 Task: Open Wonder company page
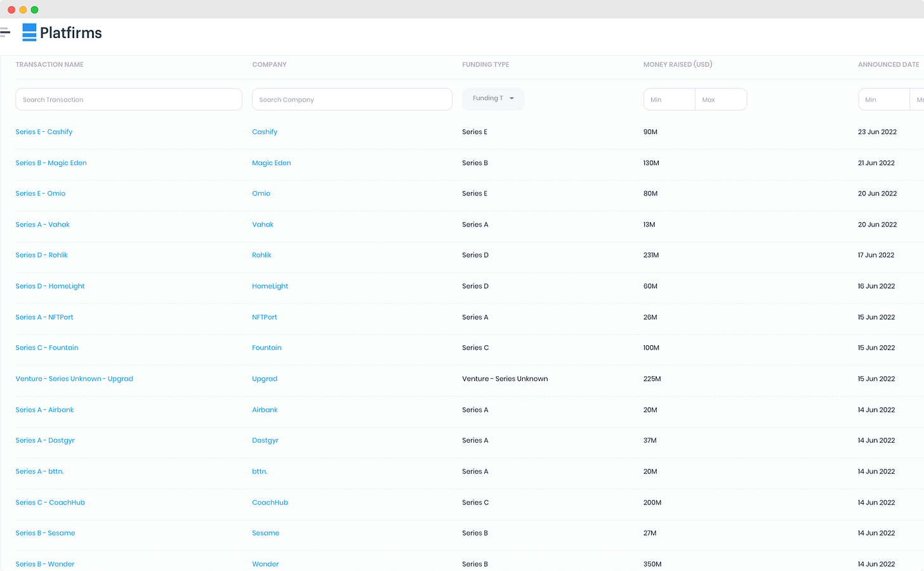point(265,564)
